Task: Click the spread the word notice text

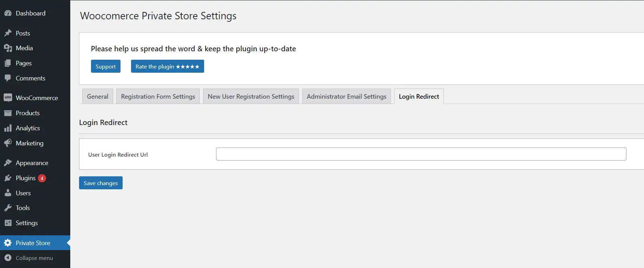Action: click(193, 49)
